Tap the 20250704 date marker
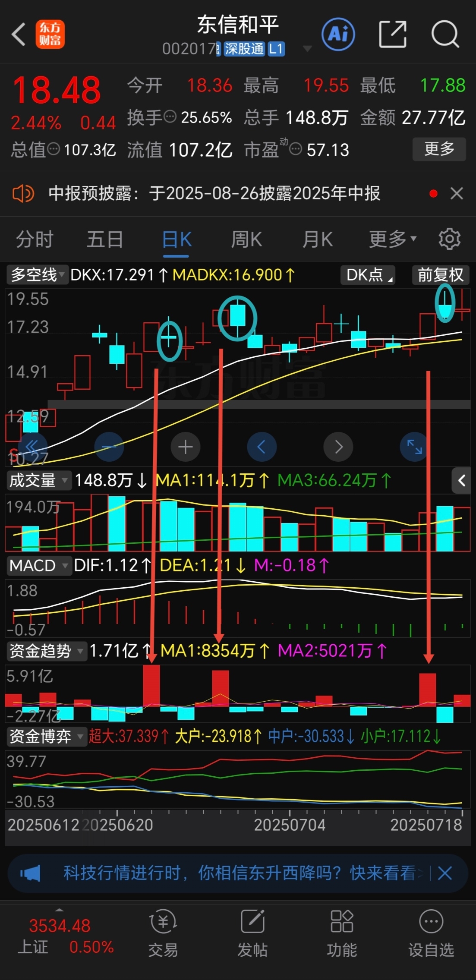Screen dimensions: 476x980 point(290,825)
